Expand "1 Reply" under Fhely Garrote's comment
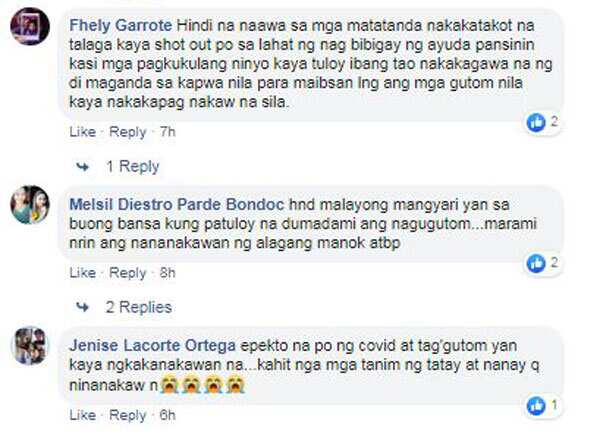Viewport: 600px width, 439px height. (x=132, y=166)
